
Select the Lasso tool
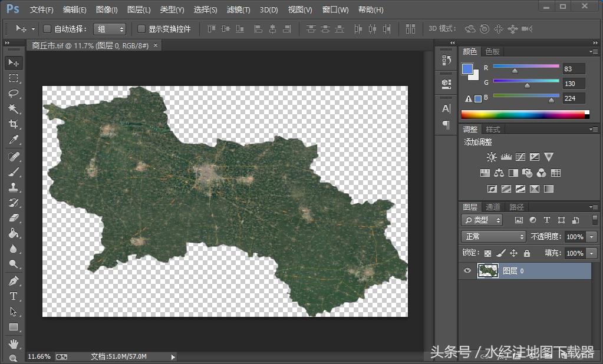[14, 94]
